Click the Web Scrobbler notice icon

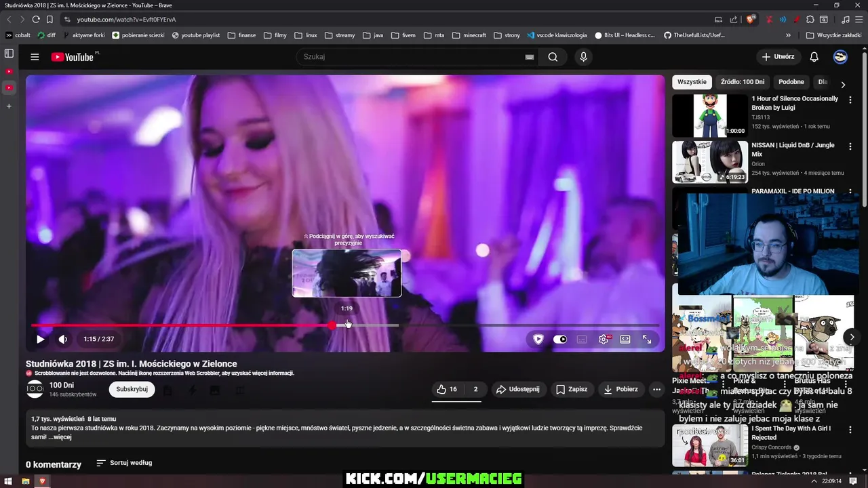[29, 373]
